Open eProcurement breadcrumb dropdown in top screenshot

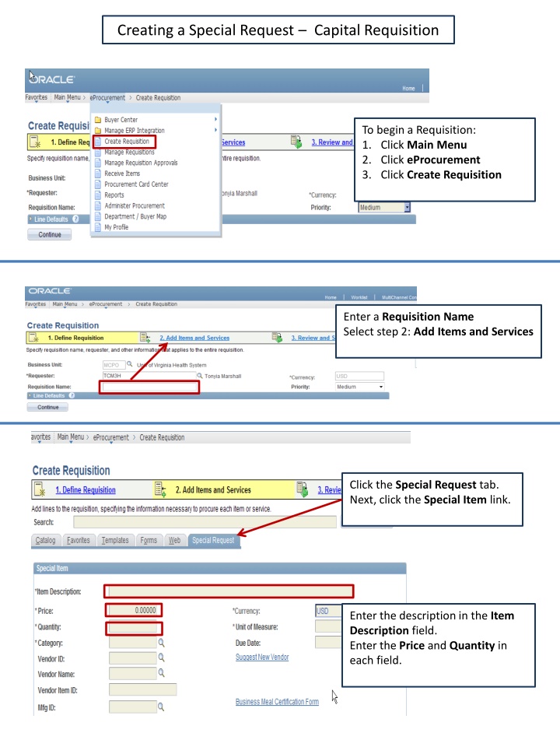click(x=107, y=98)
